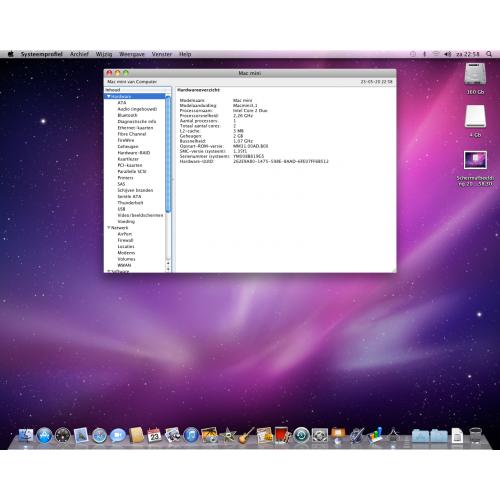This screenshot has height=500, width=500.
Task: Launch iMovie star icon in dock
Action: [228, 435]
